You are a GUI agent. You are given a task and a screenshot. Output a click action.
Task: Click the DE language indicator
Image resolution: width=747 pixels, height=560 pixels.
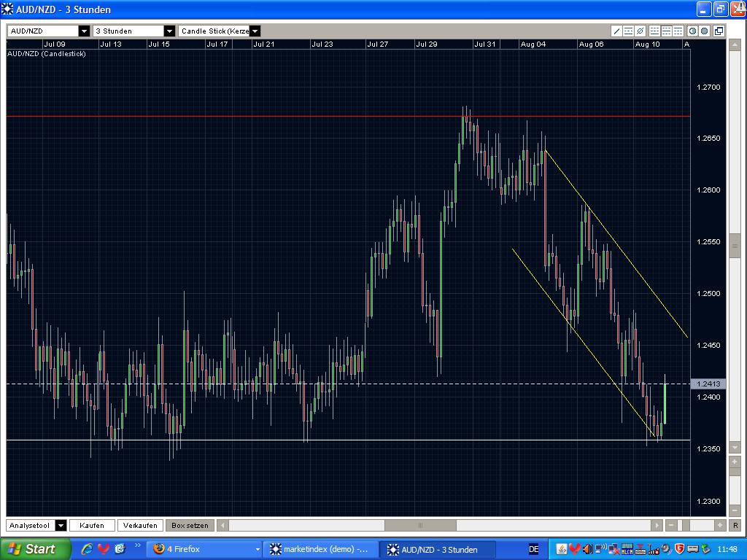pyautogui.click(x=534, y=549)
